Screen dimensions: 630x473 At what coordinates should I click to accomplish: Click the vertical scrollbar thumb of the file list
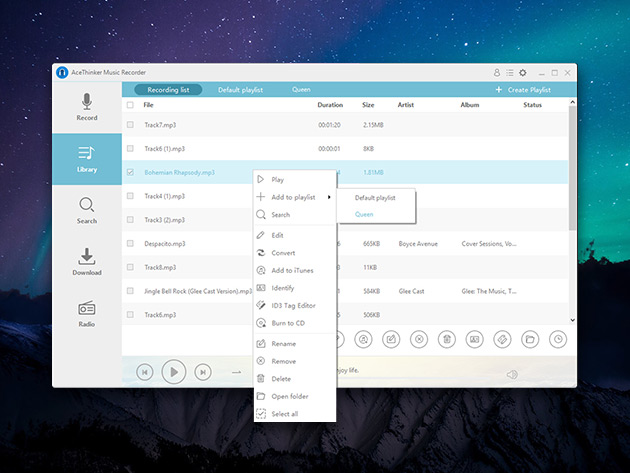573,169
